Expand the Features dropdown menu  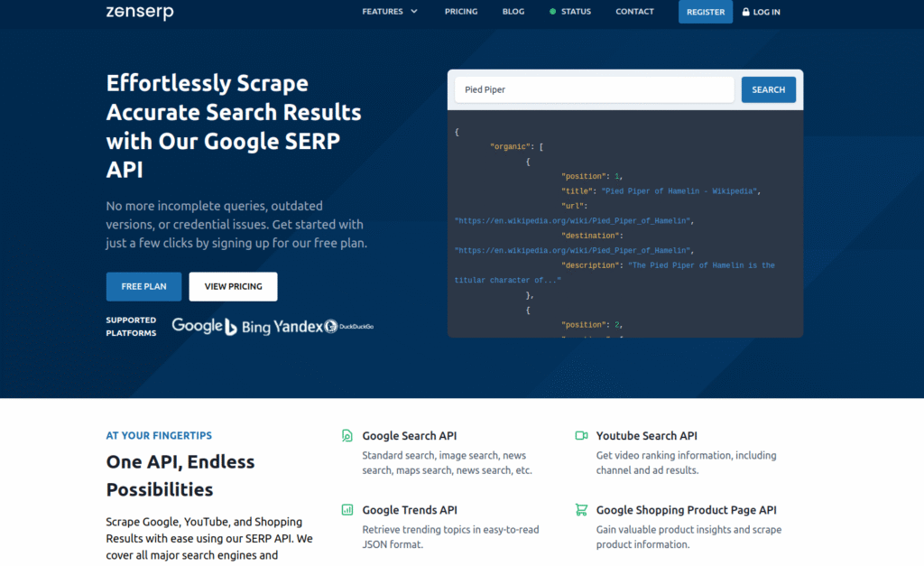(390, 12)
